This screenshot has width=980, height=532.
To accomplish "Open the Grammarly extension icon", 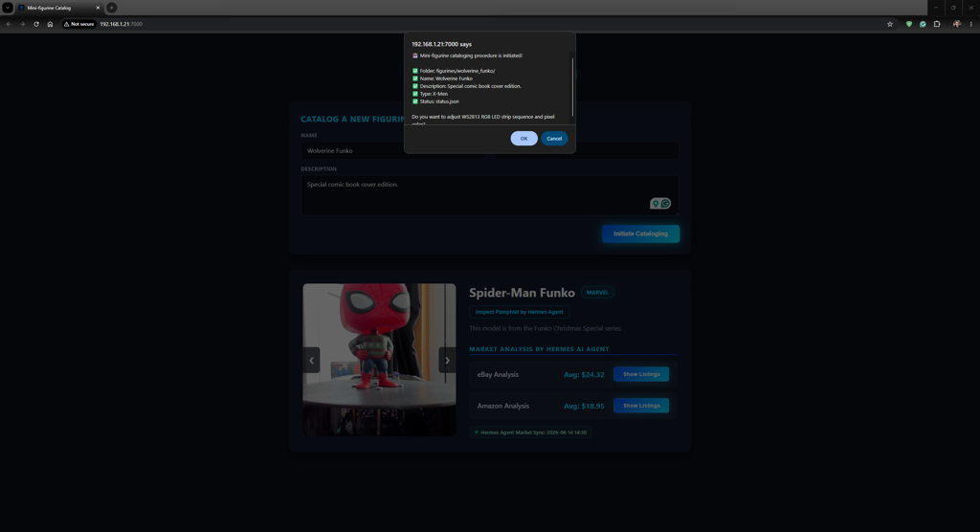I will (923, 24).
